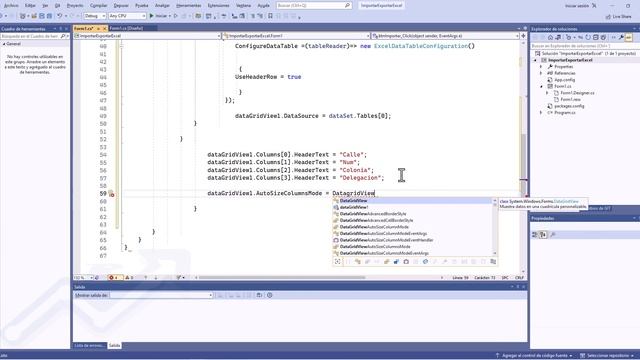Click the wrench properties icon in Solution Explorer
Screen dimensions: 640x360
(621, 37)
